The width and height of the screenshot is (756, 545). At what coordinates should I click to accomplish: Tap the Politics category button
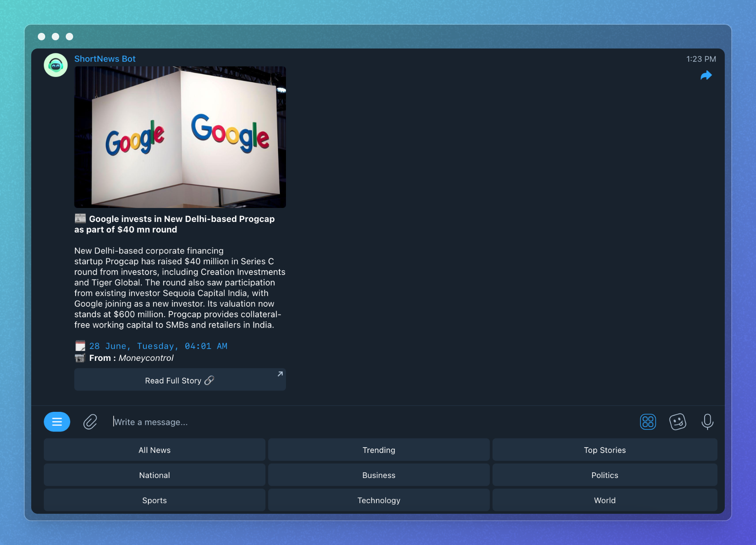[605, 475]
